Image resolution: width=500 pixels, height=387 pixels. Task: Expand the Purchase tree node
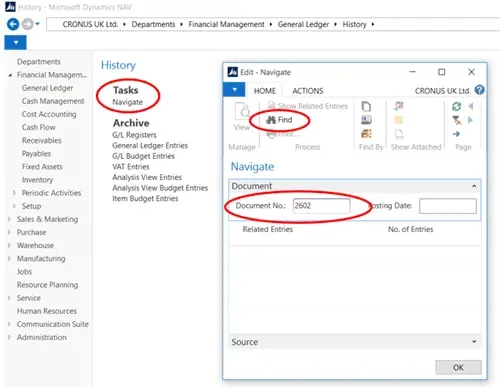click(9, 232)
